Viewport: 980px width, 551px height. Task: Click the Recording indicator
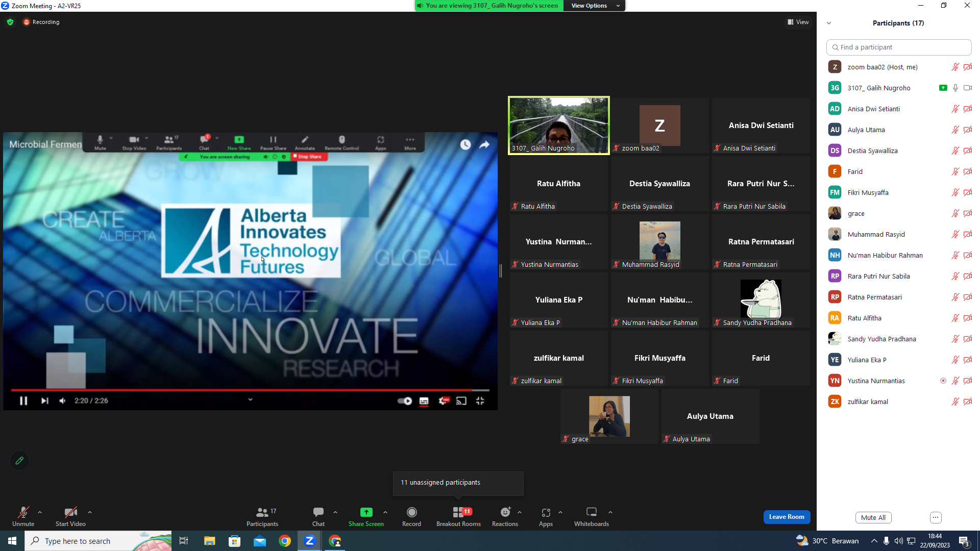41,22
